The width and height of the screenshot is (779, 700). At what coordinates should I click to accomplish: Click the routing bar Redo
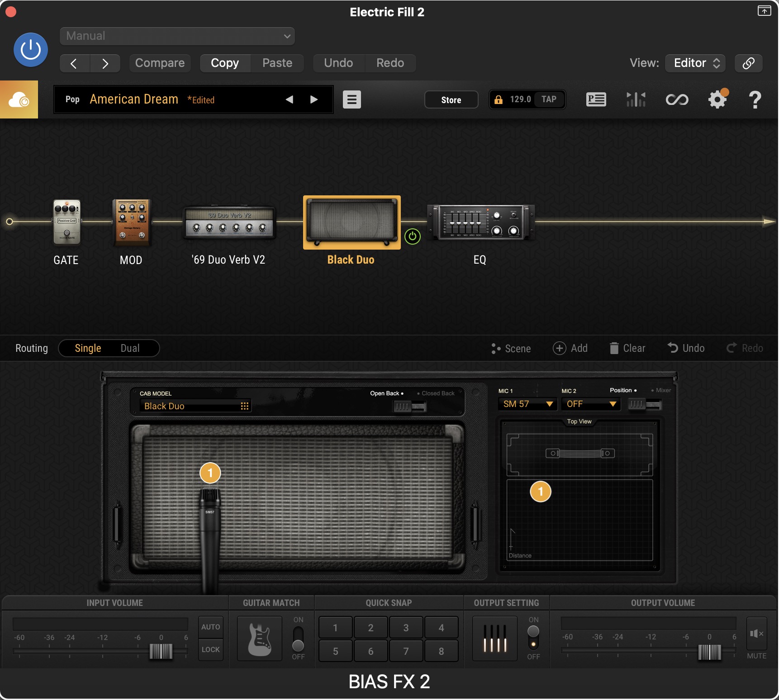745,348
